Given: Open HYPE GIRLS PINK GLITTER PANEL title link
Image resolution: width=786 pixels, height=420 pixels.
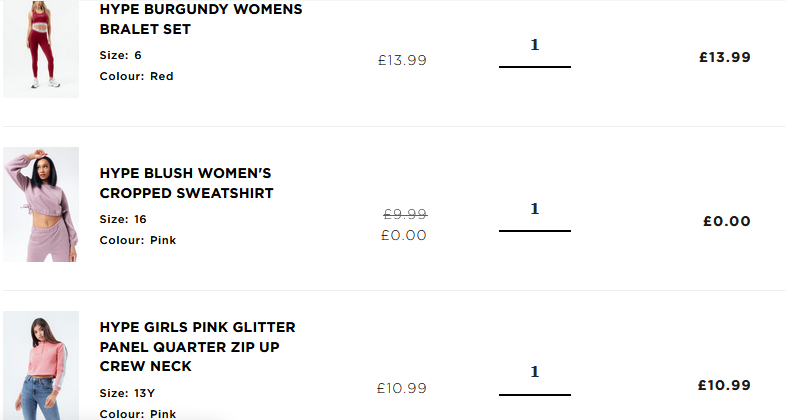Looking at the screenshot, I should click(198, 346).
